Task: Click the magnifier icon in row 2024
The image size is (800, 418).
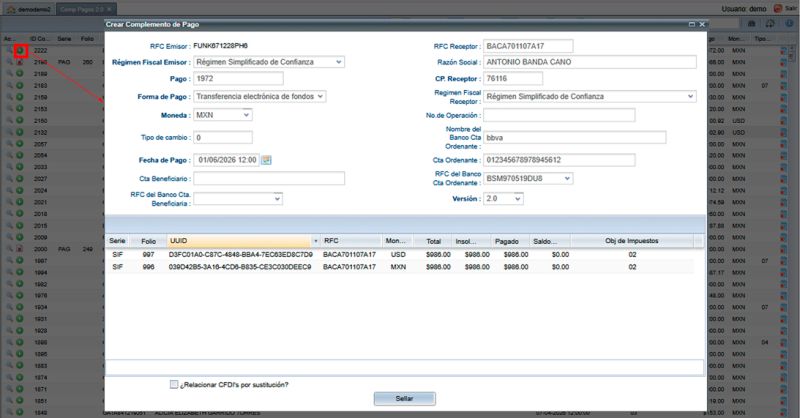Action: [x=9, y=190]
